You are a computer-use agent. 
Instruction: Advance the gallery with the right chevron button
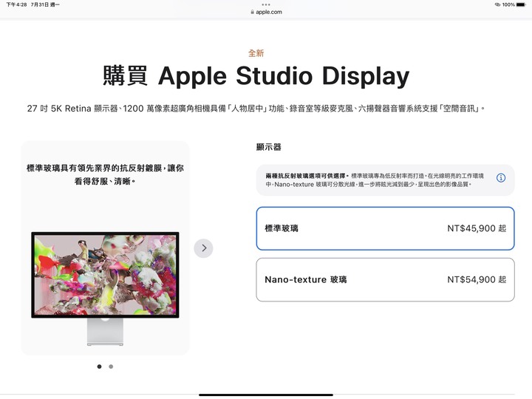point(204,248)
